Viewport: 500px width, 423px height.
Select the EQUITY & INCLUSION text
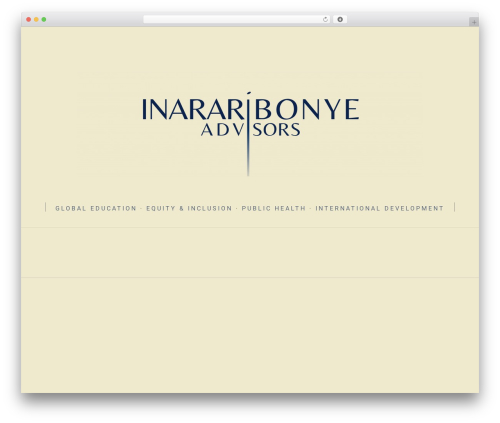coord(189,209)
